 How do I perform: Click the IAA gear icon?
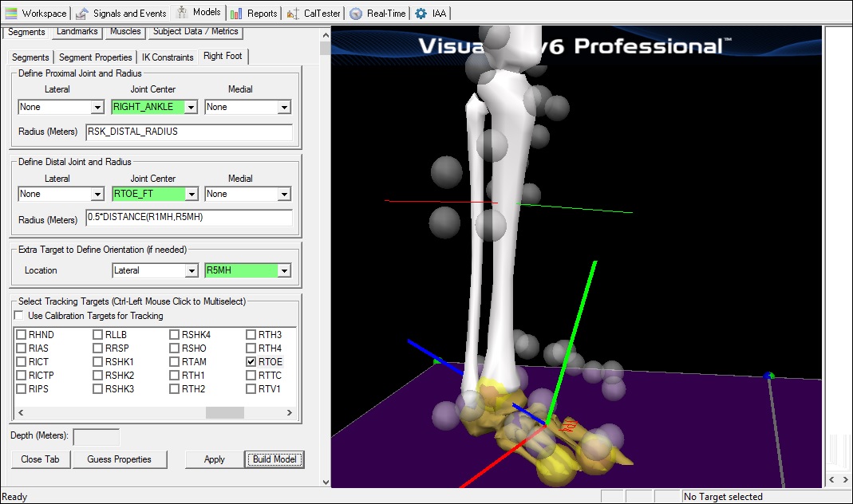click(x=421, y=13)
